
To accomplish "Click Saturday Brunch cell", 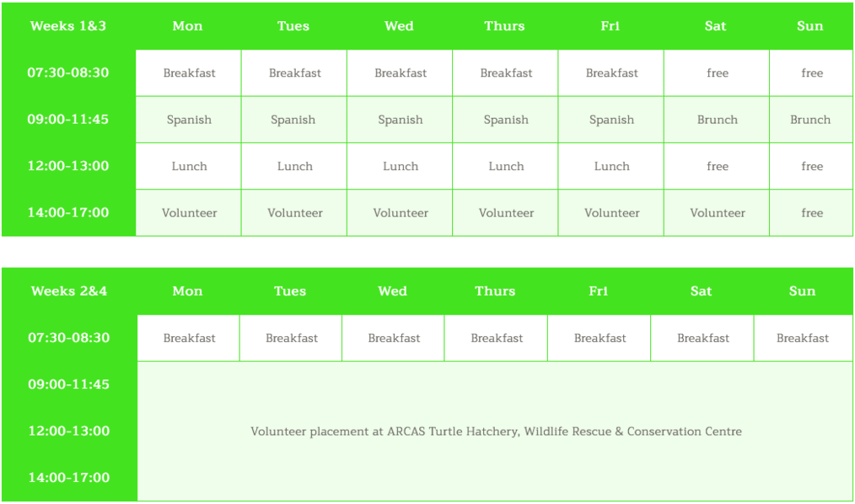I will pyautogui.click(x=717, y=120).
